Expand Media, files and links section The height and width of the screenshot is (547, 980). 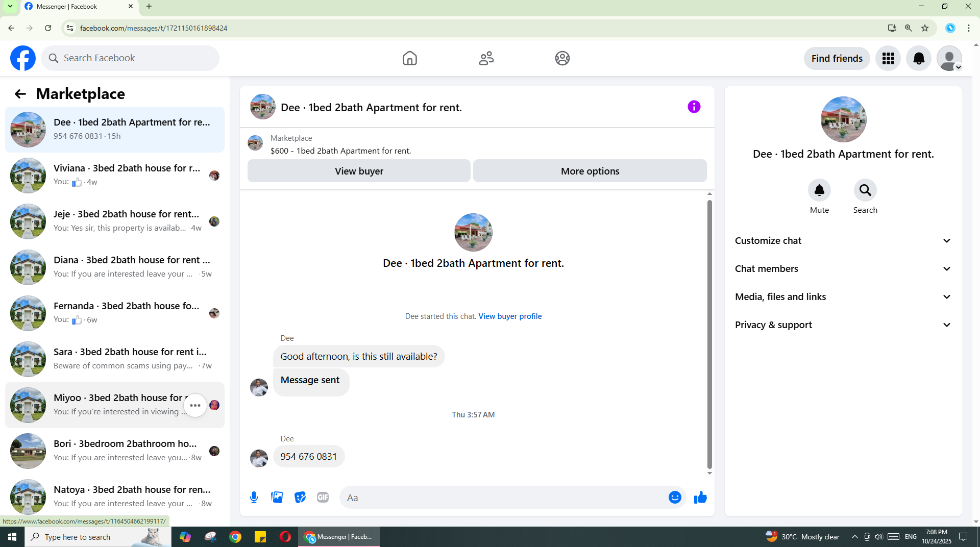coord(843,297)
